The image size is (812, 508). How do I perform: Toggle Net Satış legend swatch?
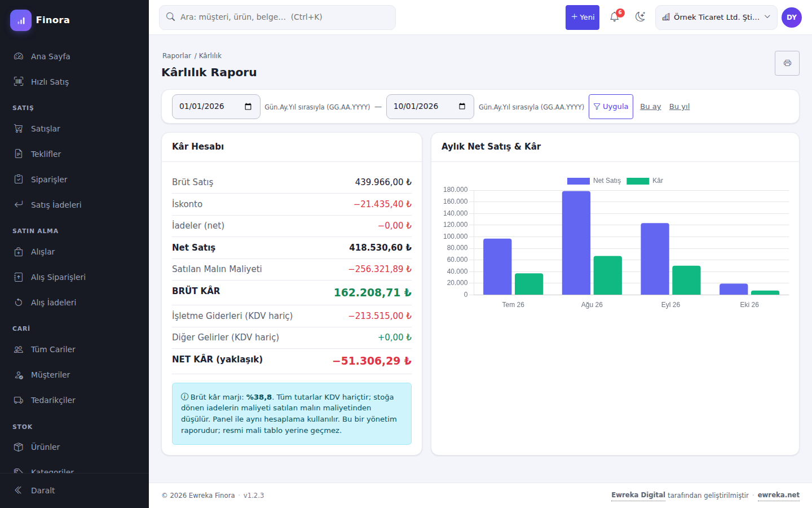(579, 181)
